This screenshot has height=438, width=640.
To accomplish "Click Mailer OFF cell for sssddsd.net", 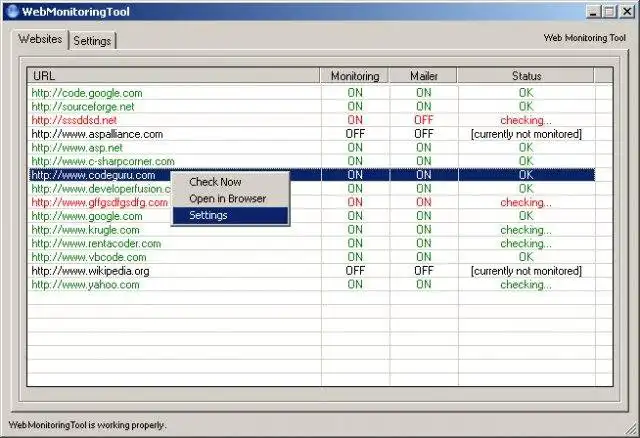I will [424, 120].
